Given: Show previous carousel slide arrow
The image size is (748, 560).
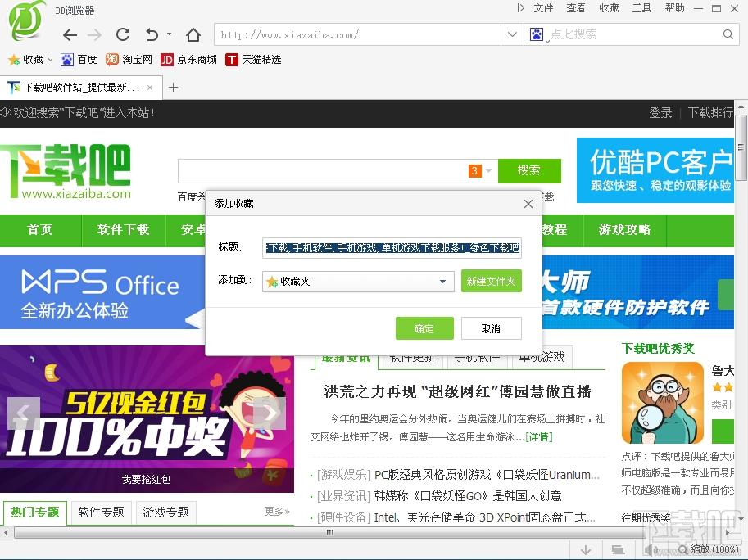Looking at the screenshot, I should point(24,413).
